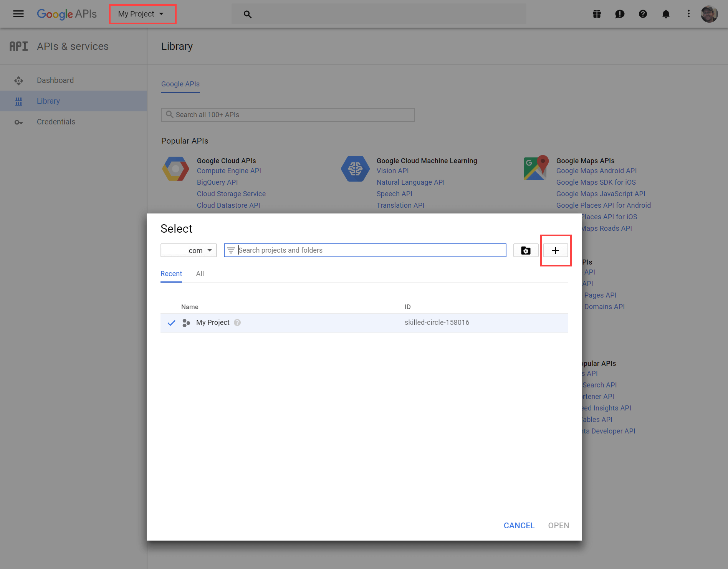Open the notifications bell

pyautogui.click(x=666, y=14)
